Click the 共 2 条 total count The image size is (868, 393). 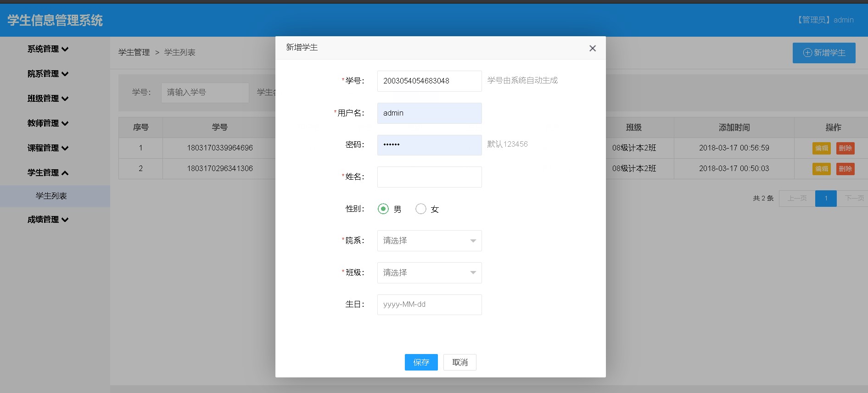click(x=763, y=198)
